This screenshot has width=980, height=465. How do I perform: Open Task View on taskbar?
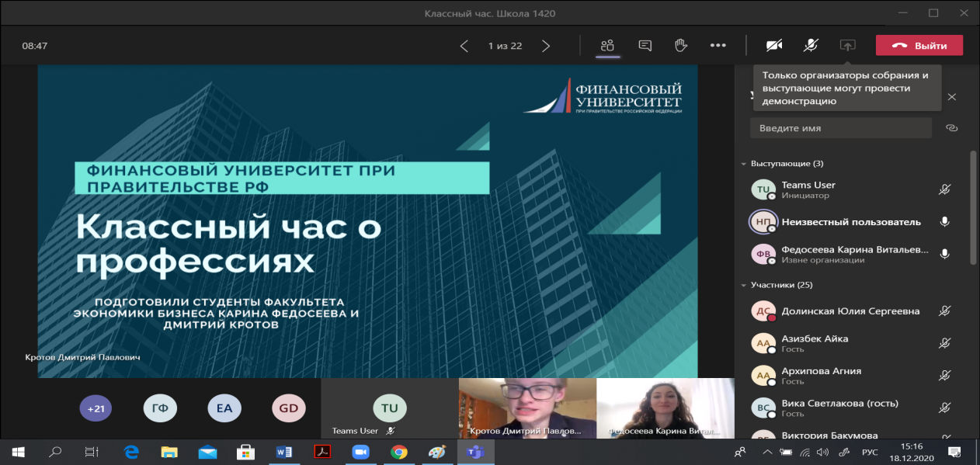pyautogui.click(x=92, y=451)
